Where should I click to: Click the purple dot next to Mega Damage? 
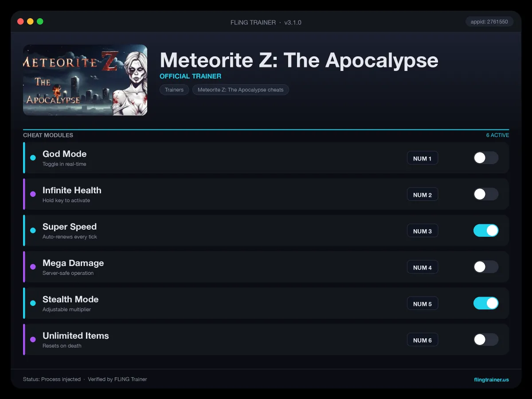pos(33,267)
